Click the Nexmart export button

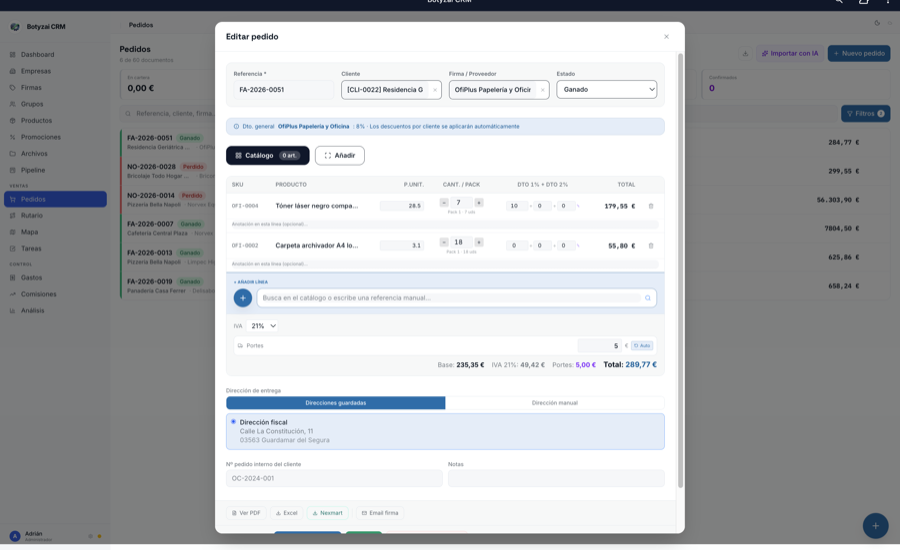tap(327, 513)
